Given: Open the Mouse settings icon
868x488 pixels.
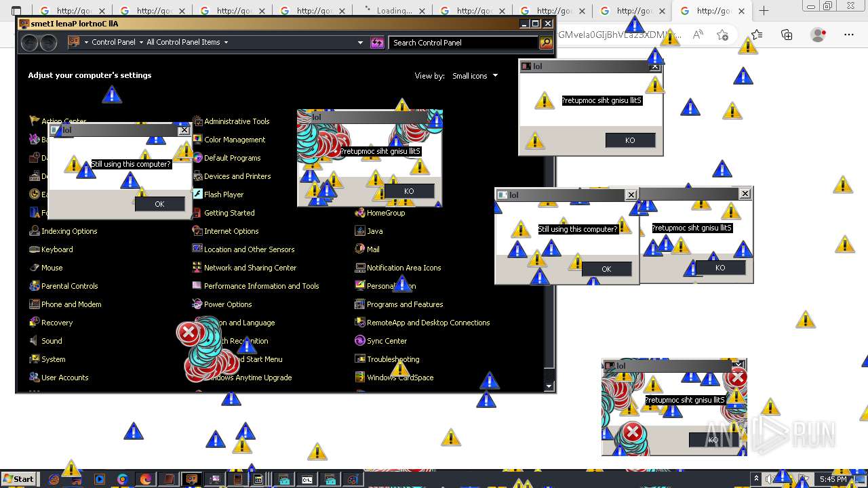Looking at the screenshot, I should 35,268.
